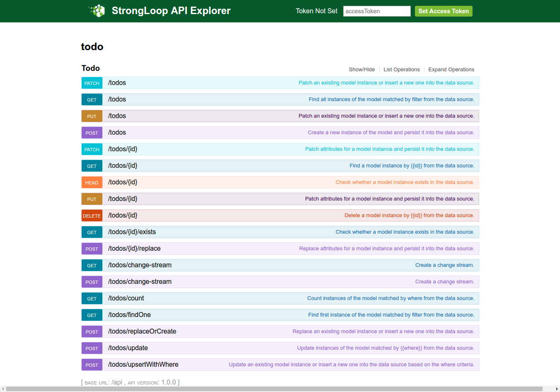Click the POST badge for /todos/update
Image resolution: width=560 pixels, height=392 pixels.
(92, 348)
